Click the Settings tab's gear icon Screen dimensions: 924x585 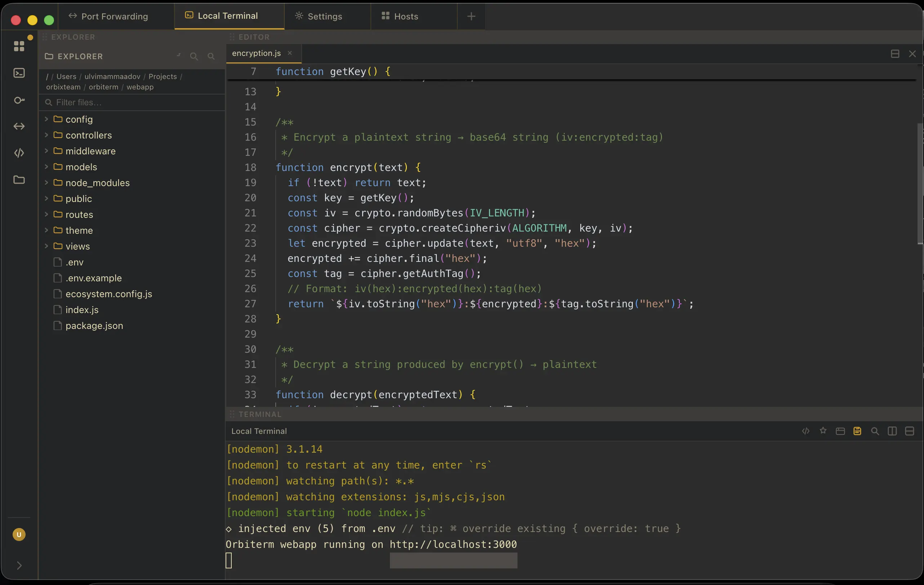pos(299,16)
